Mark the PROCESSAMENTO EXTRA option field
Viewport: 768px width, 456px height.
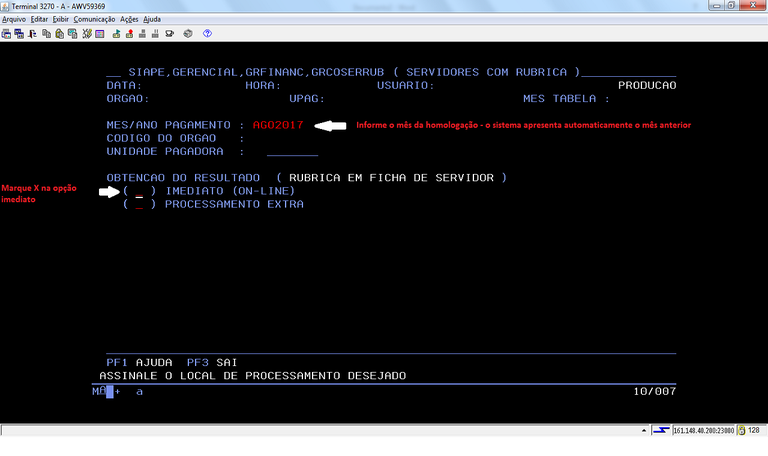(x=139, y=204)
